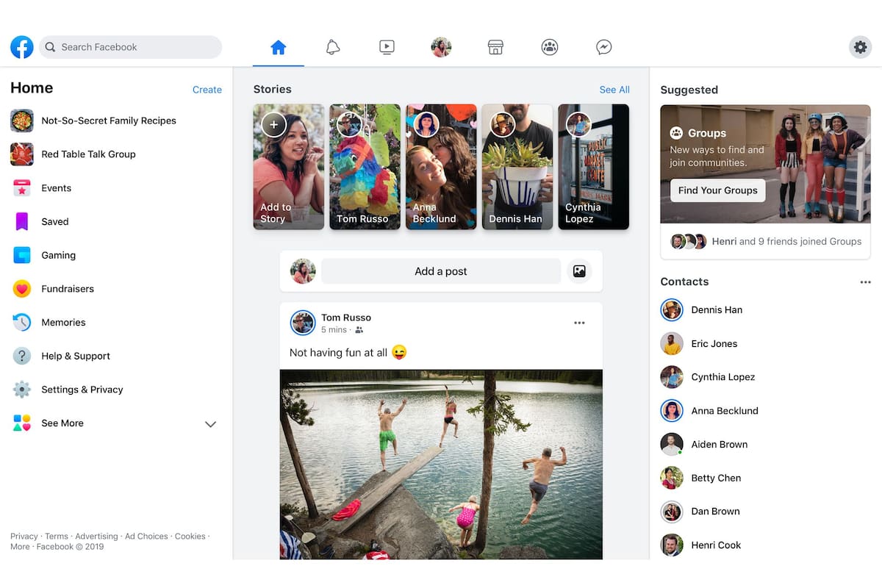
Task: Open the Facebook home logo
Action: click(21, 46)
